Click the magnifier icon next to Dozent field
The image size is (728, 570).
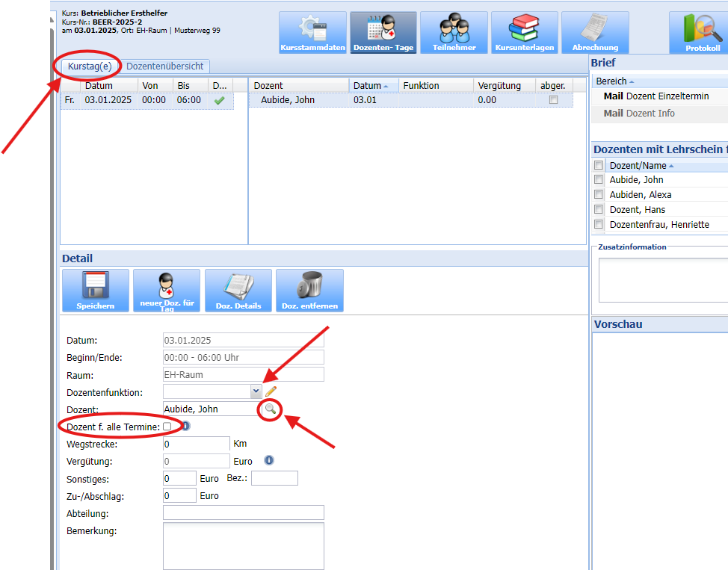pyautogui.click(x=270, y=409)
